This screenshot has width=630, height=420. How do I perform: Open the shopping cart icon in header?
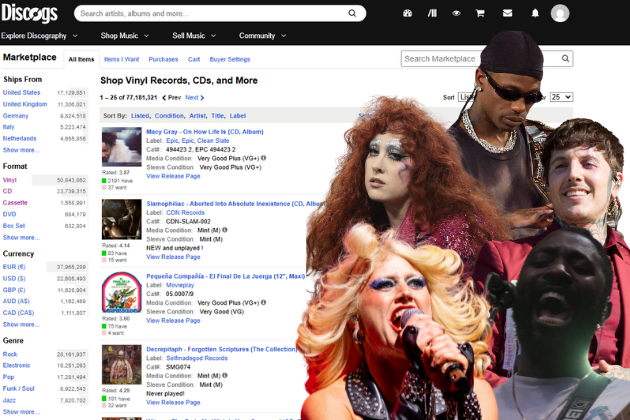point(481,14)
